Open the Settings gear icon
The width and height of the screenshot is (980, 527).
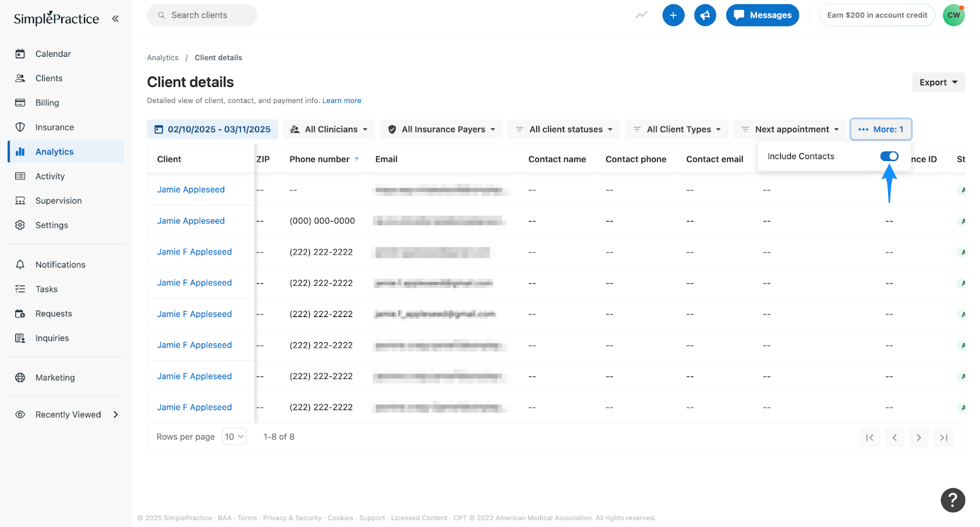20,225
